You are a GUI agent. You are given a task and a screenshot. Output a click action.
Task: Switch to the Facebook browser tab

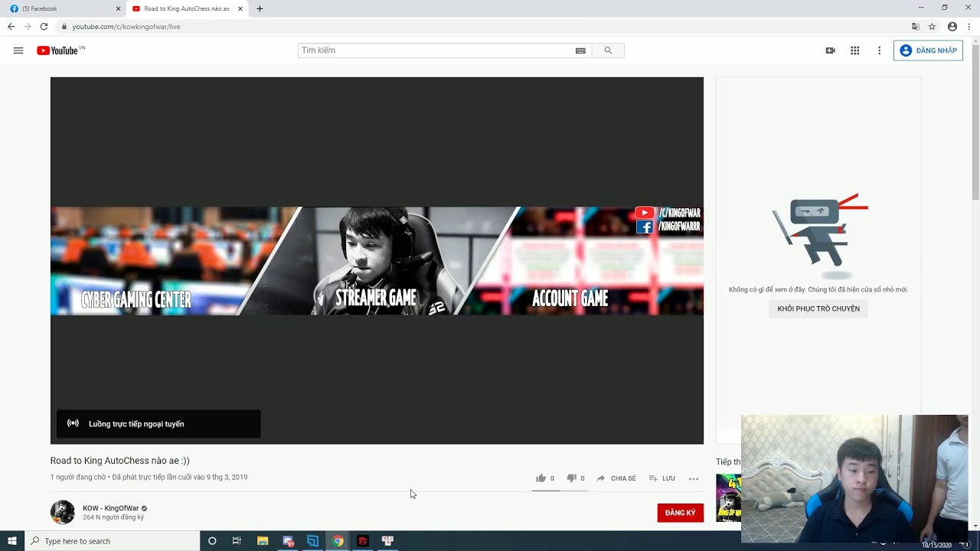click(61, 9)
